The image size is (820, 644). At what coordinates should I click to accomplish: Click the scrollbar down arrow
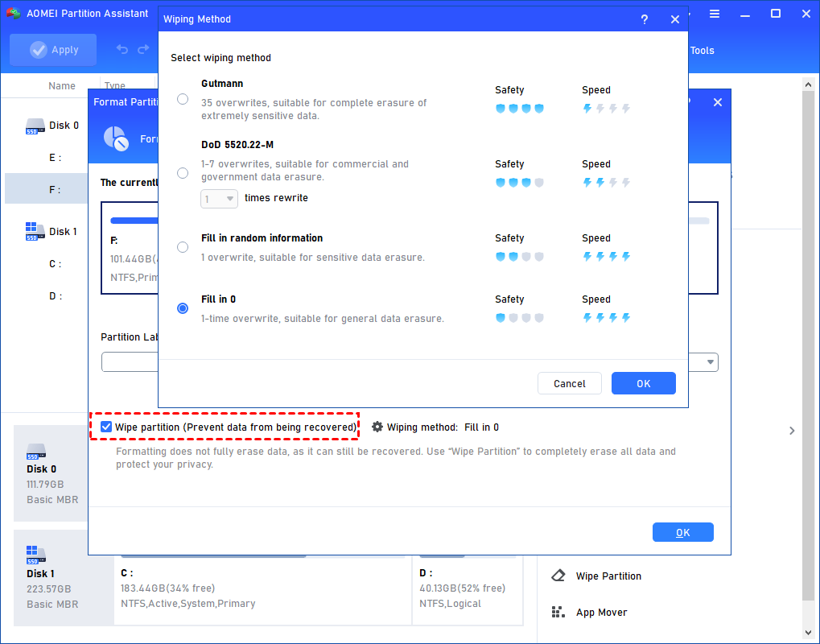pyautogui.click(x=808, y=633)
